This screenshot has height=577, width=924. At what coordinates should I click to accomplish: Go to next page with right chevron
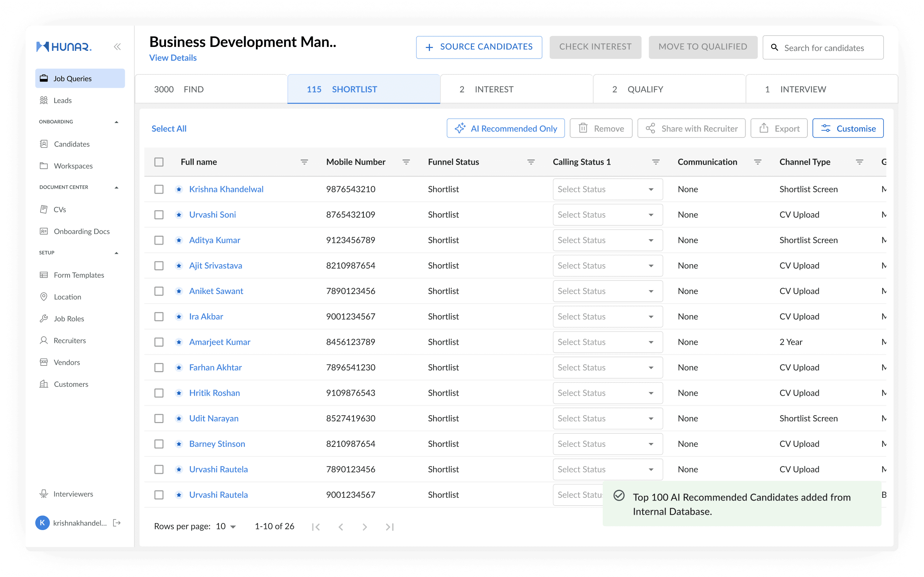tap(364, 527)
